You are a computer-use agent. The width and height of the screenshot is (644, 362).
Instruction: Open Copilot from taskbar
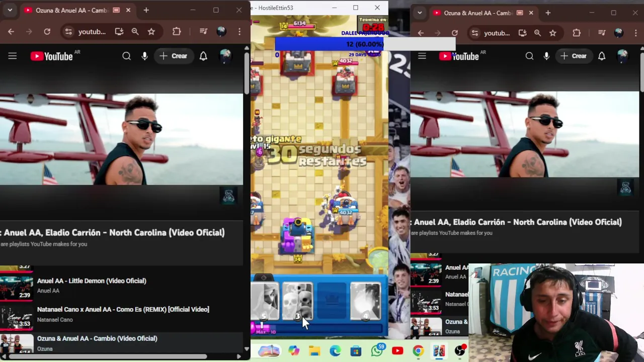coord(294,351)
